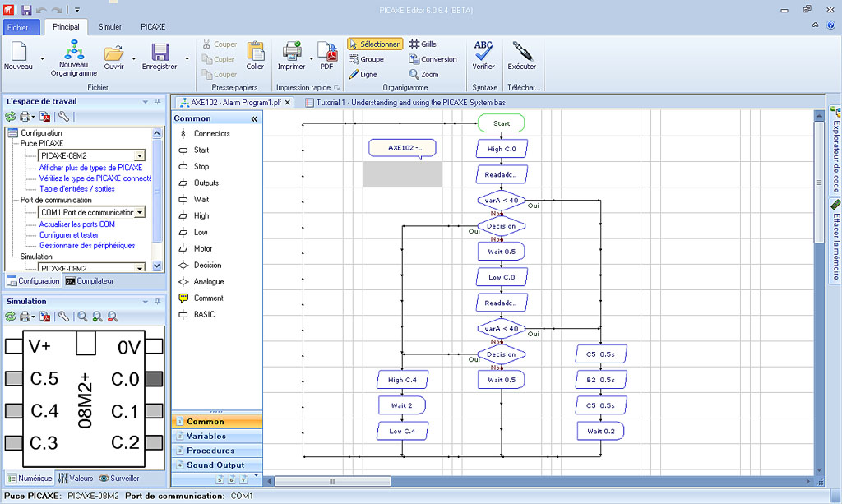This screenshot has width=842, height=504.
Task: Select the Start block in flowchart
Action: [x=501, y=123]
